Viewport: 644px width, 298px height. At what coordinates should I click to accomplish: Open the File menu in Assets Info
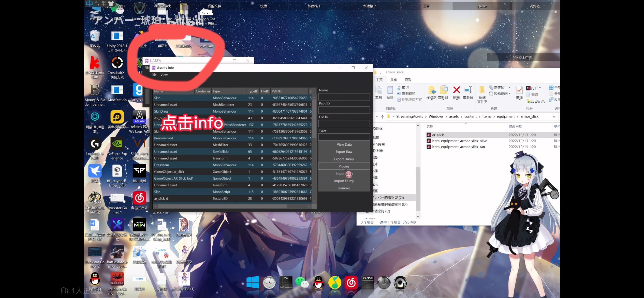click(154, 75)
